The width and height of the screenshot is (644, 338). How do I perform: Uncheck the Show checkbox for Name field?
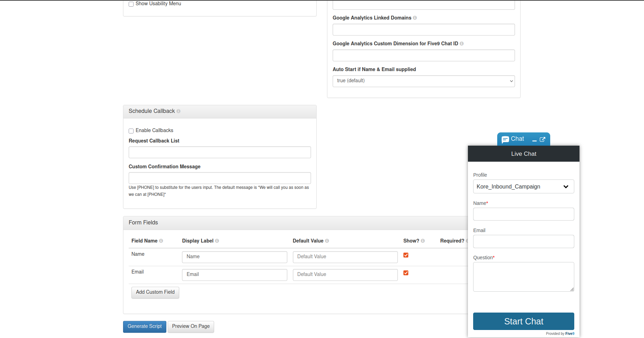click(x=406, y=255)
